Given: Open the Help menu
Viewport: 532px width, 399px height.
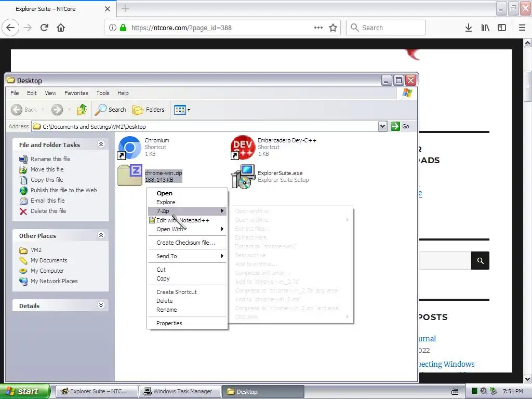Looking at the screenshot, I should (123, 93).
